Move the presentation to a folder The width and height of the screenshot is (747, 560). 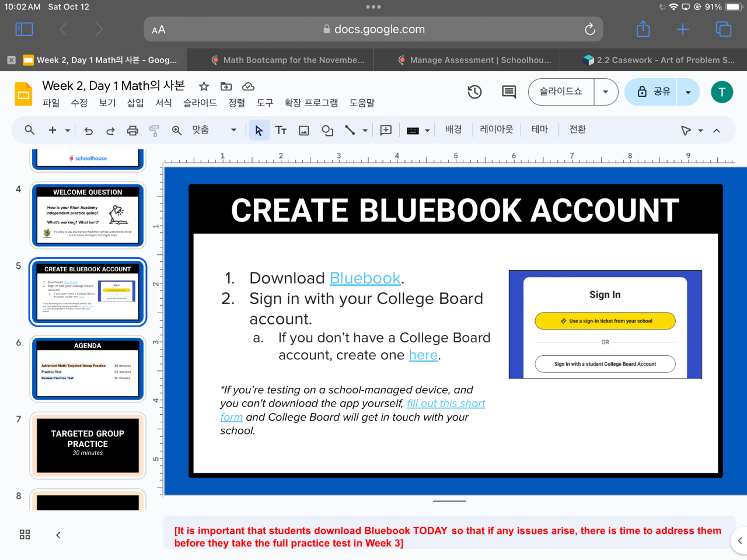tap(226, 86)
